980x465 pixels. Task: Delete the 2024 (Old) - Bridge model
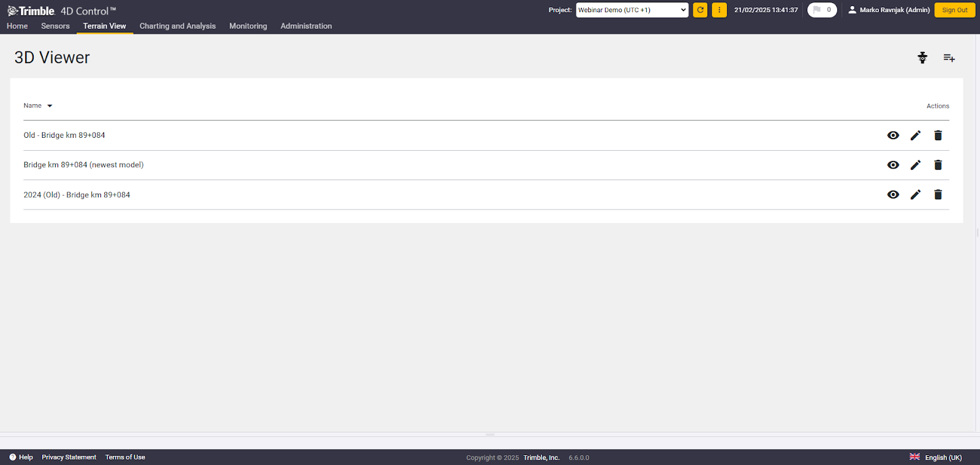[x=938, y=195]
